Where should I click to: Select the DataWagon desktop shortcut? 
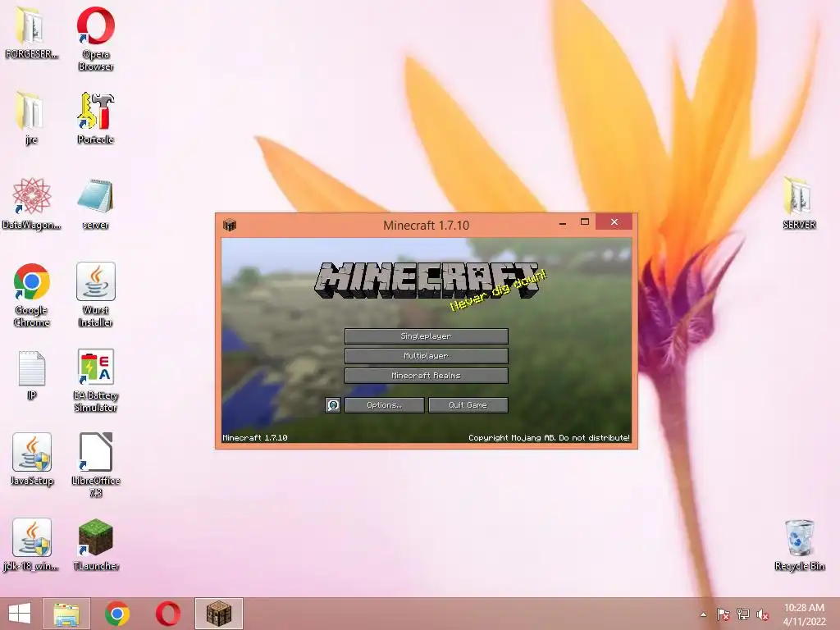pos(31,203)
